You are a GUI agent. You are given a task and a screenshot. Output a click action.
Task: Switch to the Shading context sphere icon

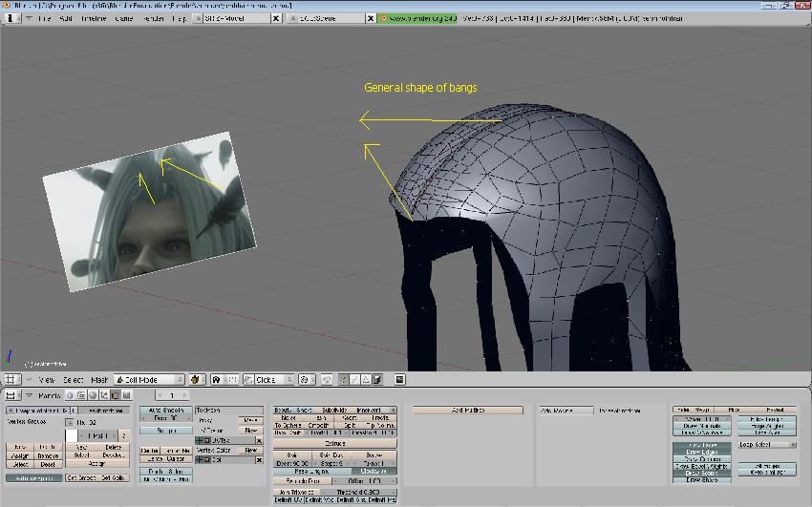click(93, 396)
